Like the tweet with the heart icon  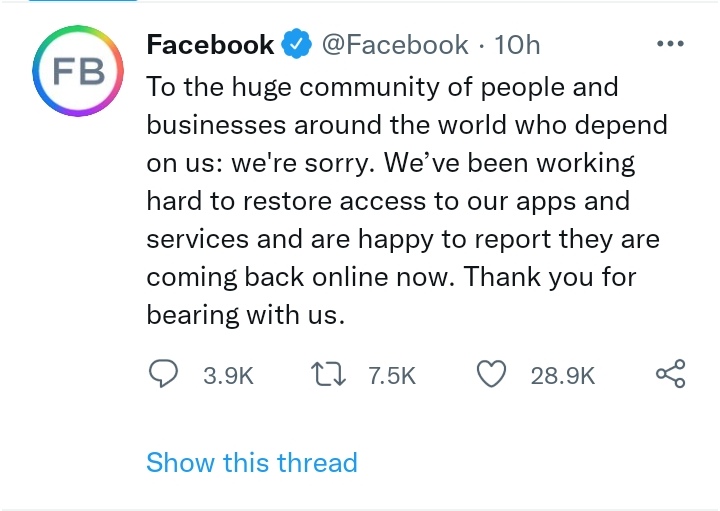pyautogui.click(x=490, y=375)
